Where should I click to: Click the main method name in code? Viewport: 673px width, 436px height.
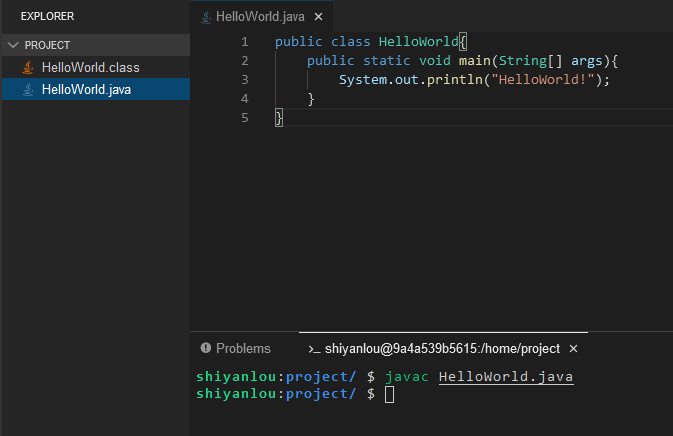point(474,61)
